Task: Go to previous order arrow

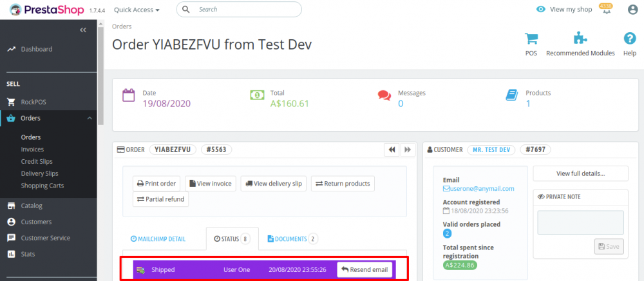Action: point(392,150)
